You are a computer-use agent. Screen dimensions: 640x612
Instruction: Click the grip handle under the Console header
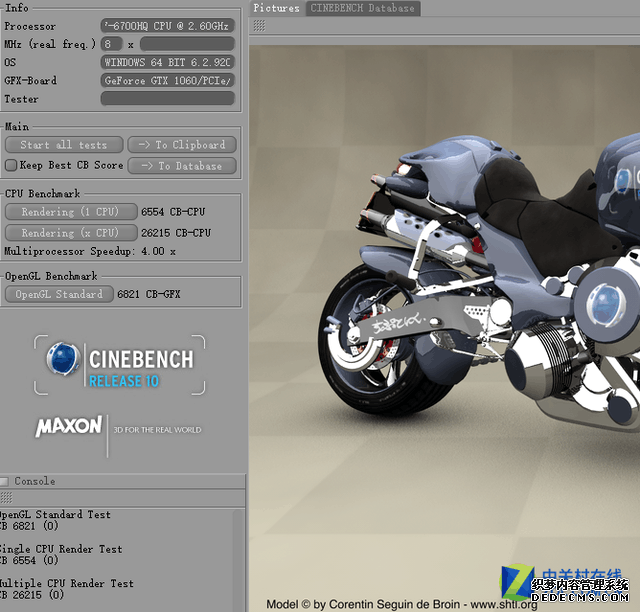(7, 498)
